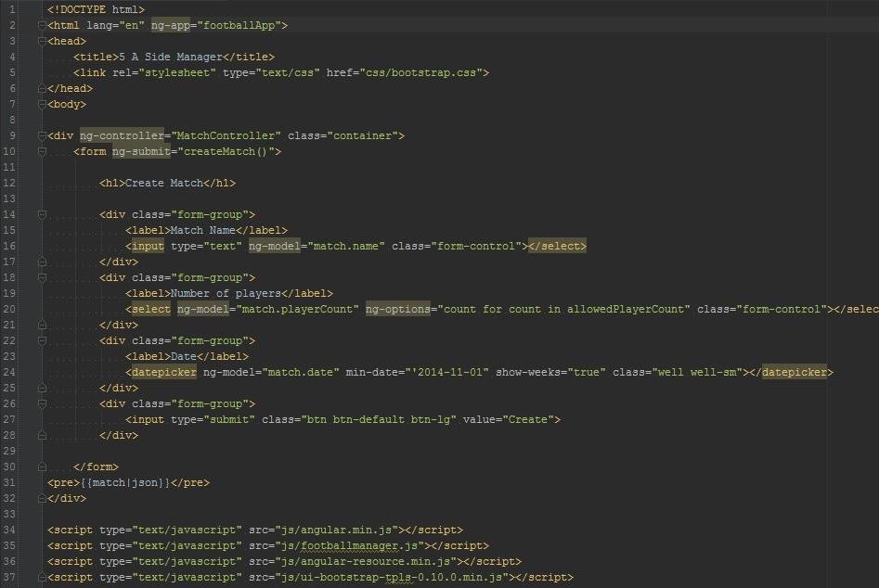The width and height of the screenshot is (879, 588).
Task: Click line number 20 in the gutter
Action: 9,309
